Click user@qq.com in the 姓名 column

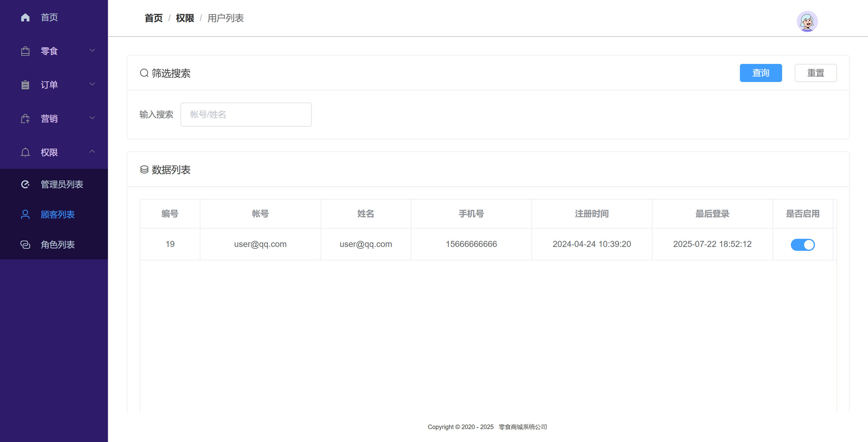pos(366,244)
